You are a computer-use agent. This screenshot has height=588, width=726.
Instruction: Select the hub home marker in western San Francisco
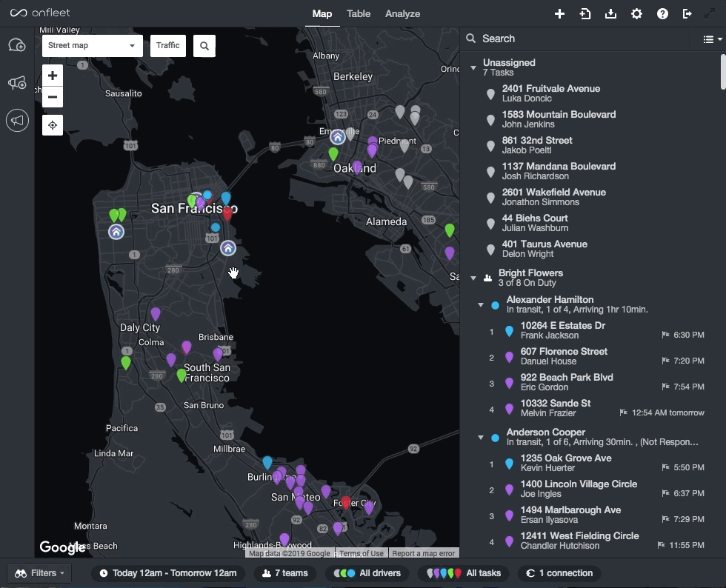(116, 232)
